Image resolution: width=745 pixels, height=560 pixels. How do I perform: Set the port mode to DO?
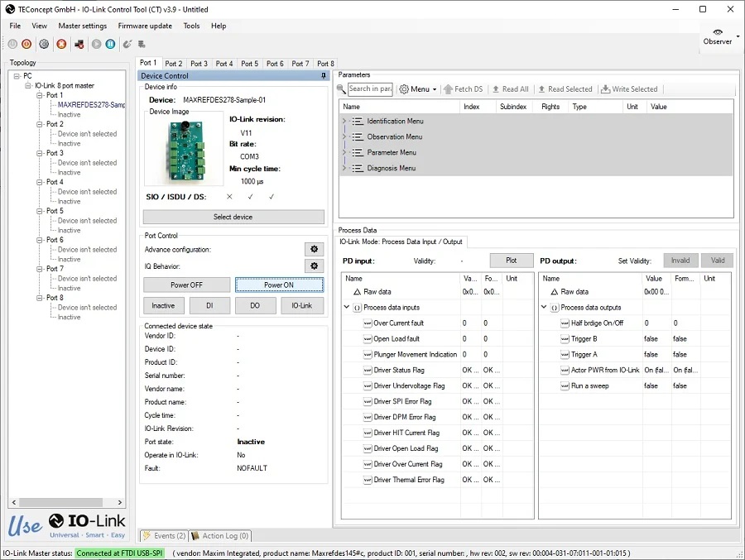pos(255,305)
